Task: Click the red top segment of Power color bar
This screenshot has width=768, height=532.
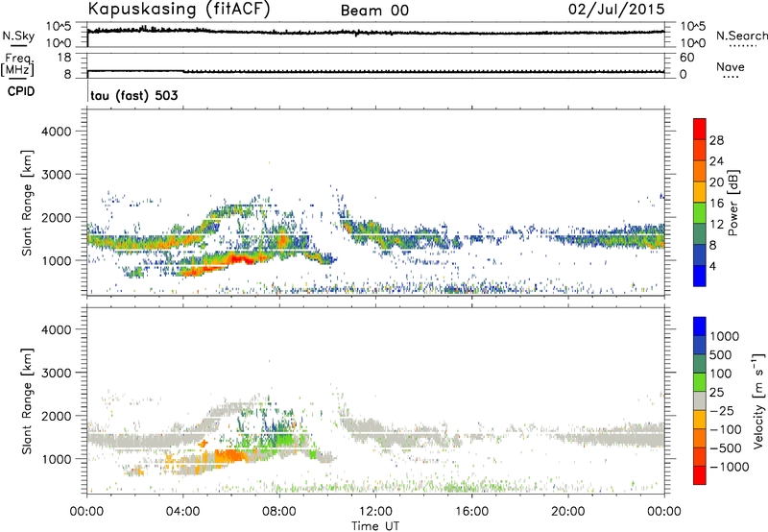Action: click(x=700, y=129)
